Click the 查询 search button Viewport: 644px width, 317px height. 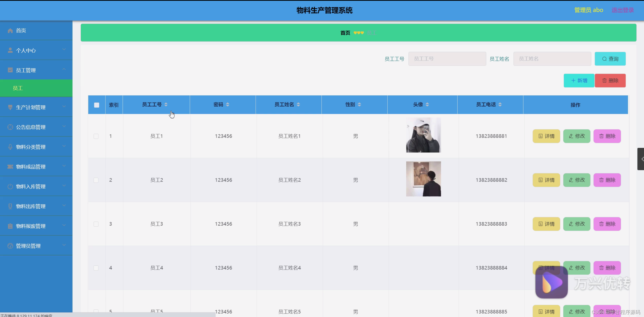click(610, 59)
